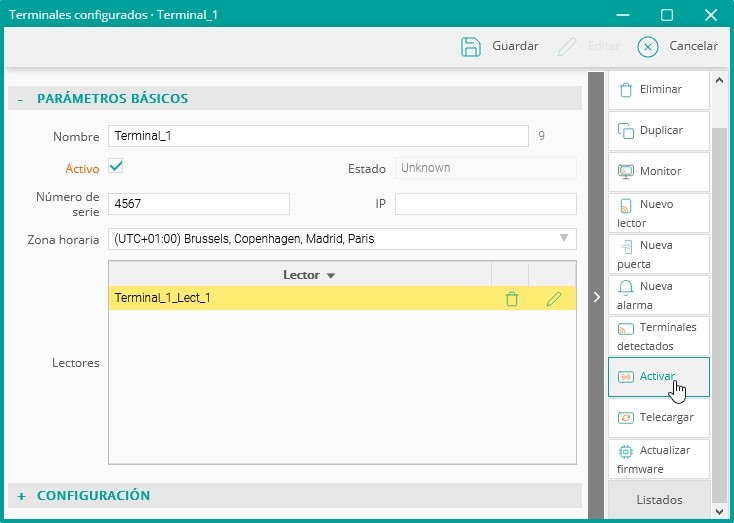Click the Número de serie input field

pos(199,204)
